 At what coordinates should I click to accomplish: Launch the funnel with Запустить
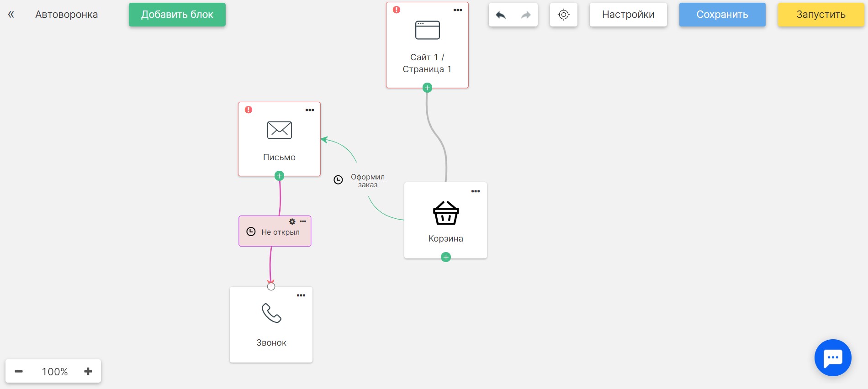pyautogui.click(x=821, y=15)
